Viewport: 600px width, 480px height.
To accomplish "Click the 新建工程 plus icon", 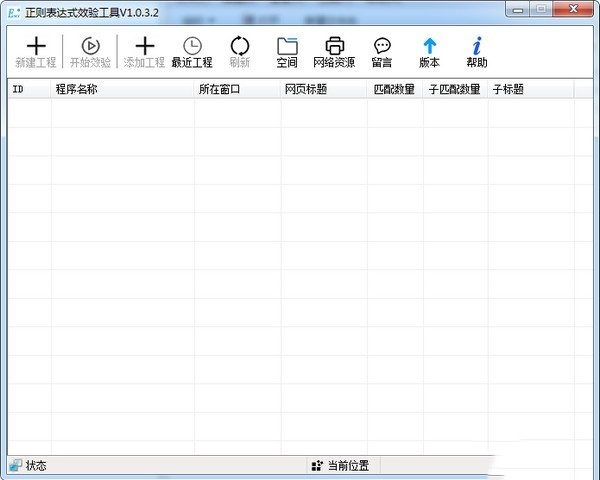I will click(x=36, y=46).
